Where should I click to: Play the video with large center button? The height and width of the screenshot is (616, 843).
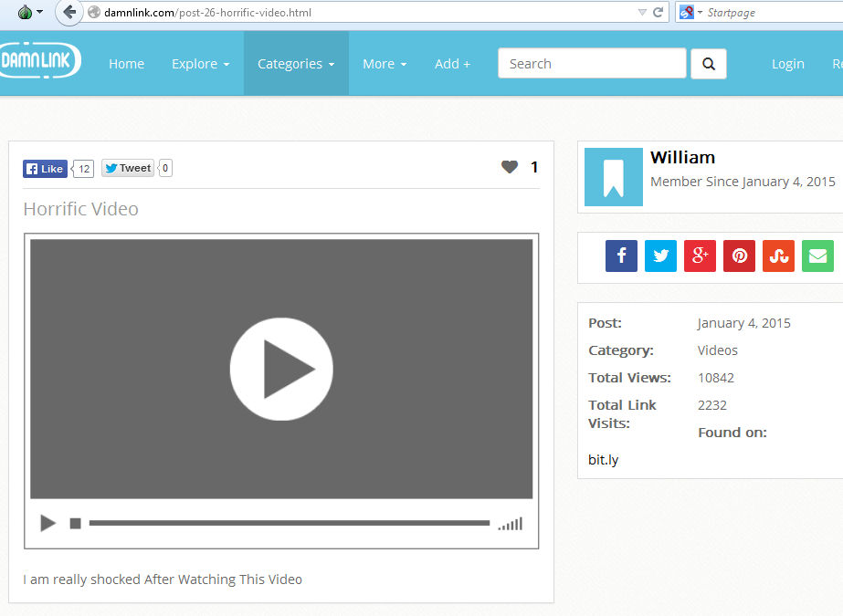pos(281,370)
